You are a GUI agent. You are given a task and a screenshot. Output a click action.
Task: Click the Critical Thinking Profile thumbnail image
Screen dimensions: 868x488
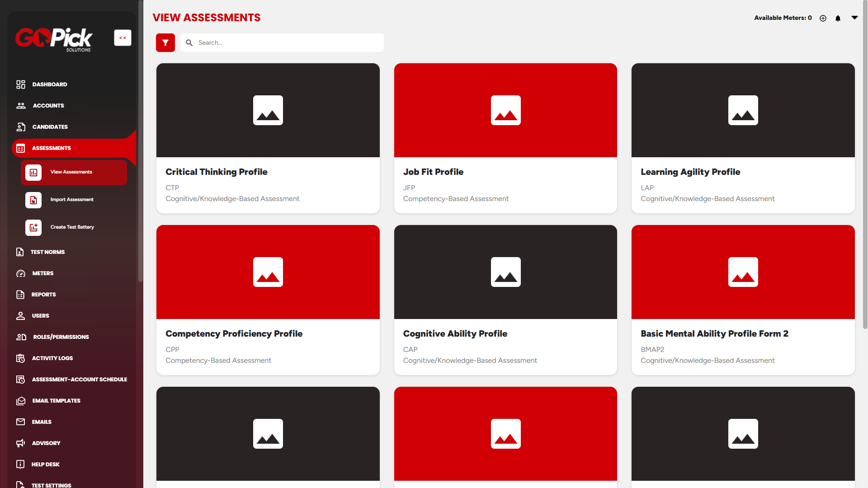point(268,110)
